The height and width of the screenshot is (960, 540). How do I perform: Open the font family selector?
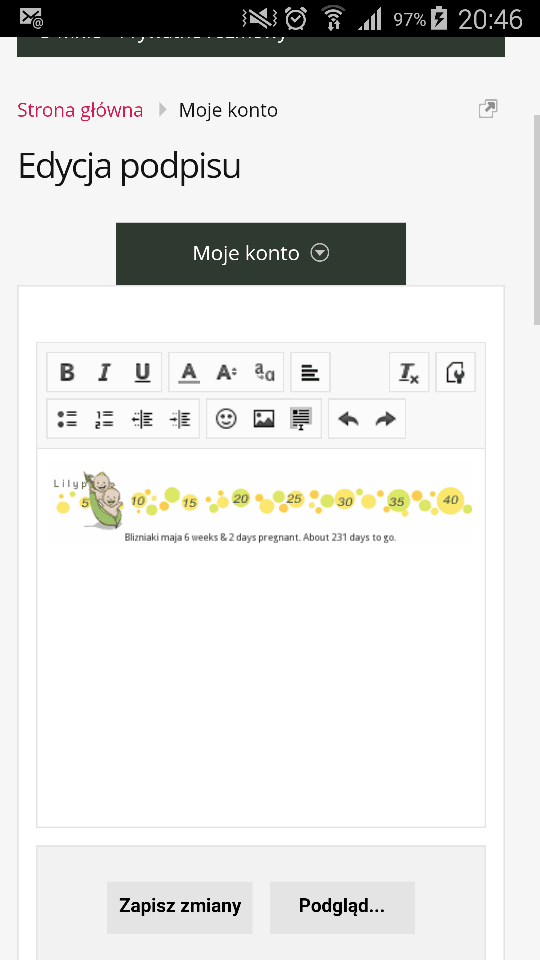[x=264, y=372]
